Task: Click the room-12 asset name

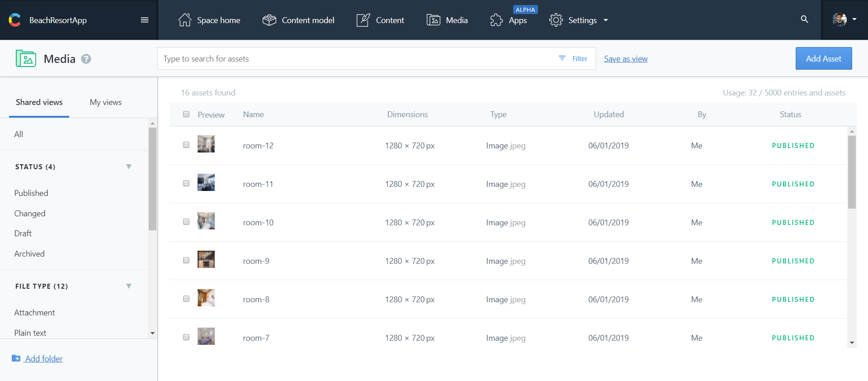Action: click(258, 146)
